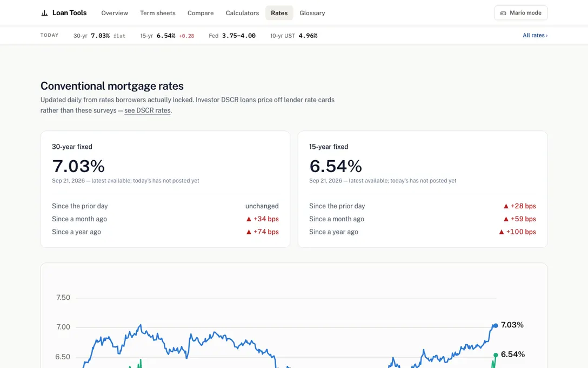Click red up-triangle beside +100 bps

(502, 232)
